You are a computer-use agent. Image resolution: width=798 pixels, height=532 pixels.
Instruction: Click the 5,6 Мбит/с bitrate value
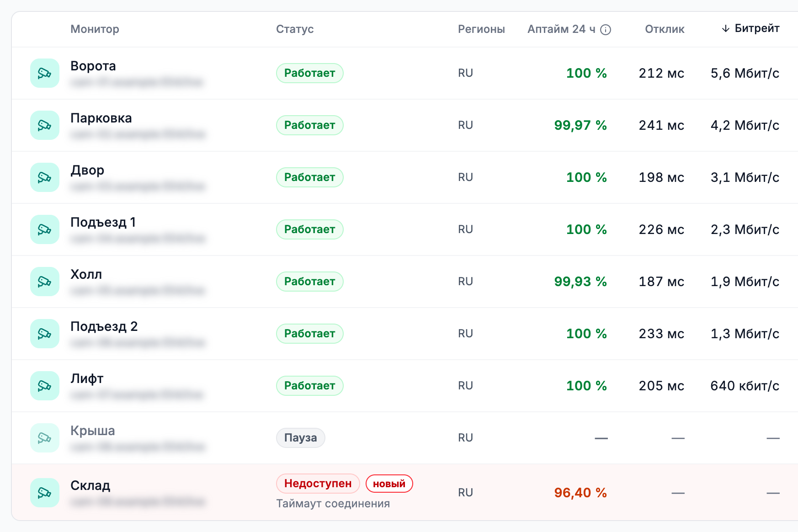tap(745, 73)
